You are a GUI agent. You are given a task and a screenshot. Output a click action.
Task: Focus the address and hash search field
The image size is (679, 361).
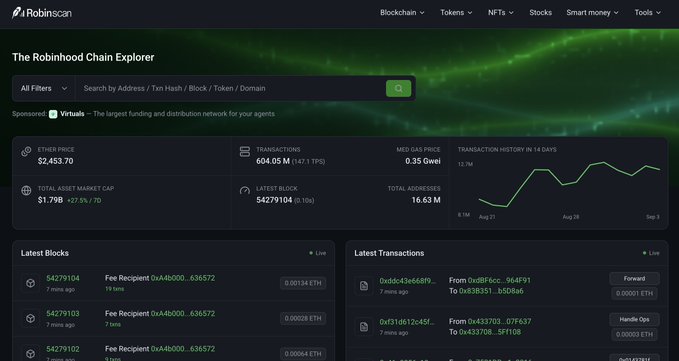(230, 88)
